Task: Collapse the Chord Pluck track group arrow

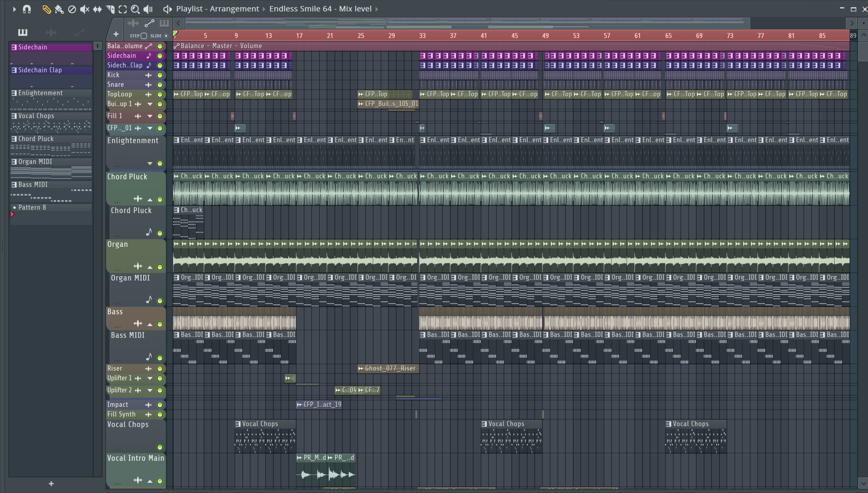Action: tap(149, 199)
